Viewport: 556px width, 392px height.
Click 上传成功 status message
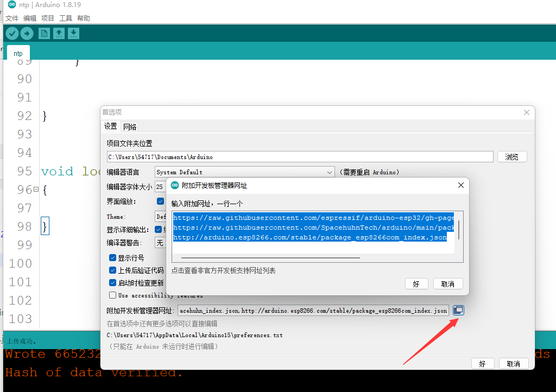(x=22, y=341)
